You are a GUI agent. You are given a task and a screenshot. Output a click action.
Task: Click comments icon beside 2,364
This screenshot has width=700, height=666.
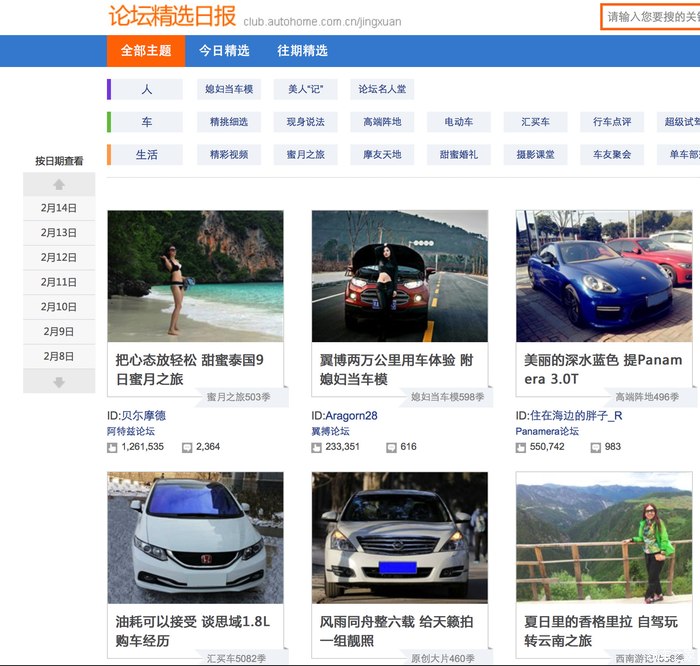point(187,447)
